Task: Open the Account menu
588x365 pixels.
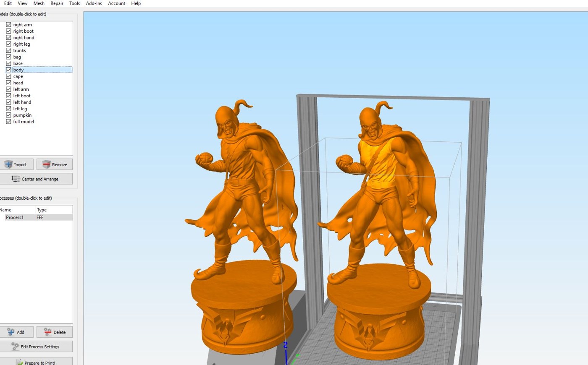Action: (117, 3)
